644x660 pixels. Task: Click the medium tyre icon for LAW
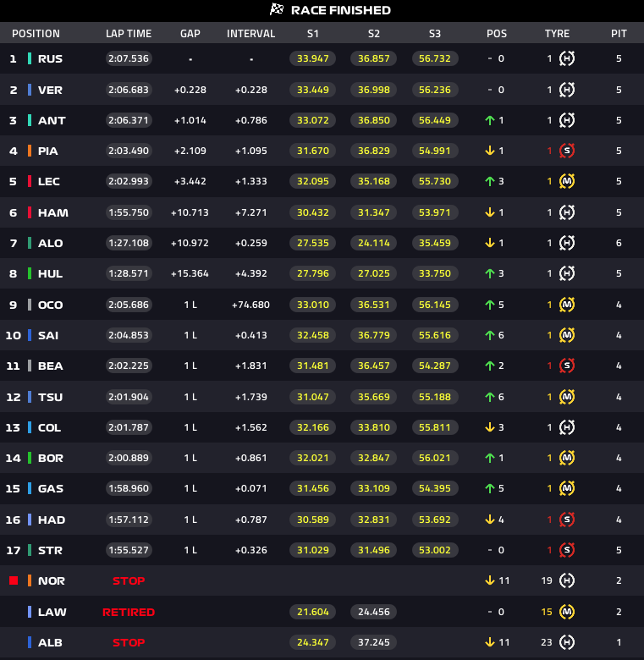pos(567,612)
